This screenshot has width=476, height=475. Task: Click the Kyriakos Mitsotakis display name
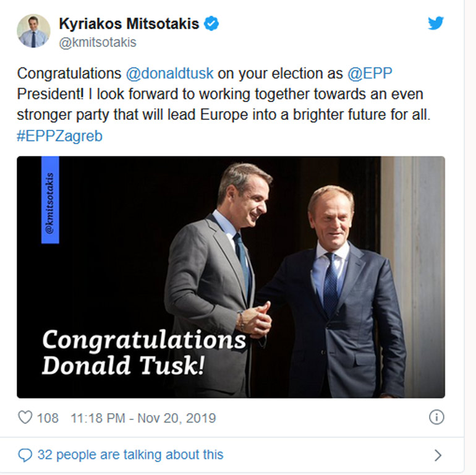pyautogui.click(x=129, y=24)
